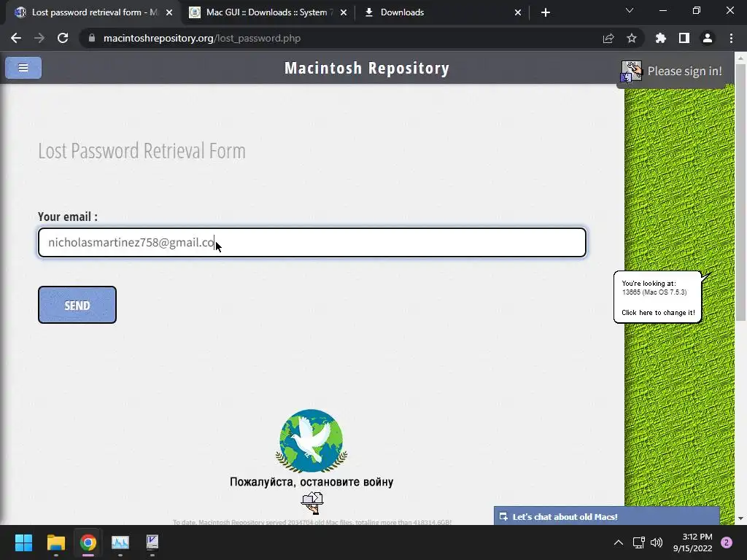Open the classic Mac emulator taskbar icon
Viewport: 747px width, 560px height.
click(x=152, y=542)
